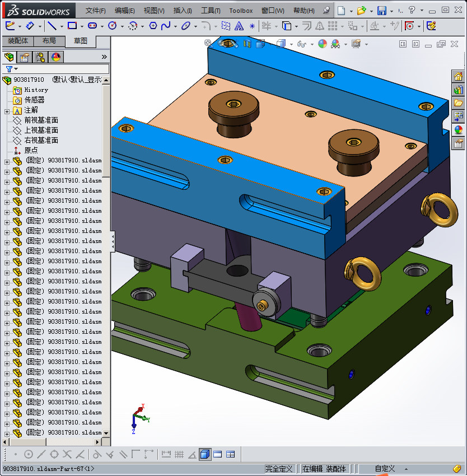The image size is (467, 476).
Task: Choose the Spline sketch tool
Action: pyautogui.click(x=166, y=26)
